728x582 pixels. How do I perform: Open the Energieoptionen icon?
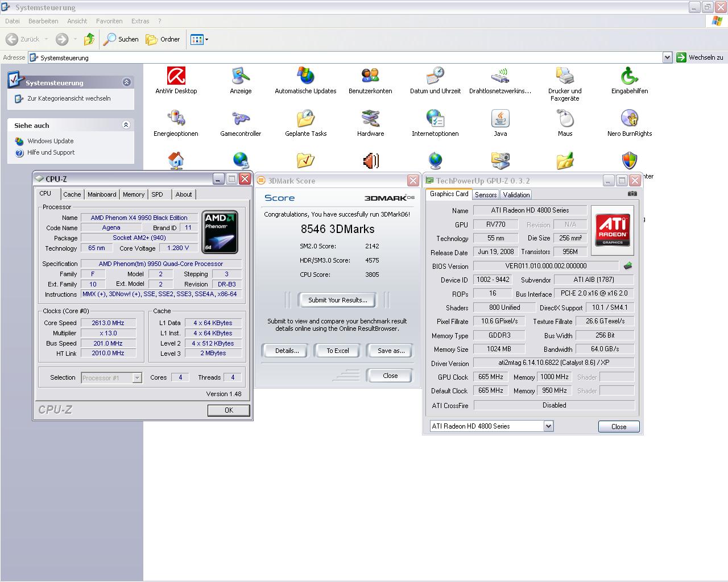pos(176,123)
